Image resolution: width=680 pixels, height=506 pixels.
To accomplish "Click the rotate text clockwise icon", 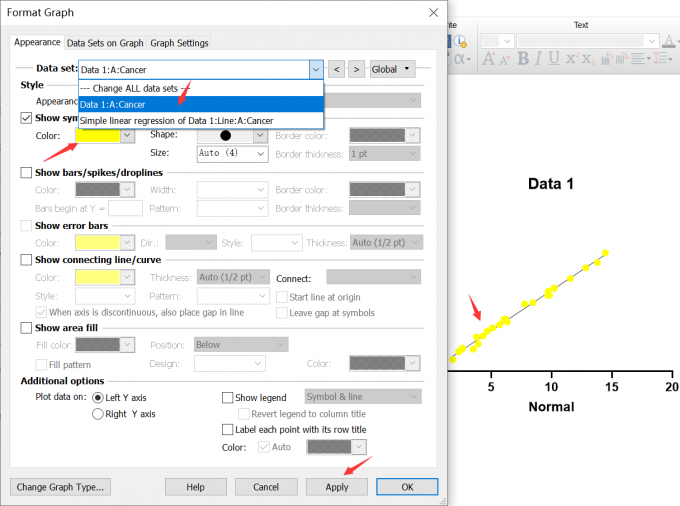I will [x=621, y=59].
